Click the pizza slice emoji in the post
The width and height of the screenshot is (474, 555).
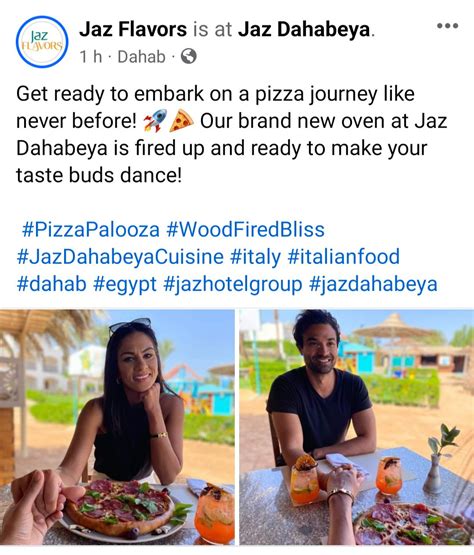click(181, 121)
